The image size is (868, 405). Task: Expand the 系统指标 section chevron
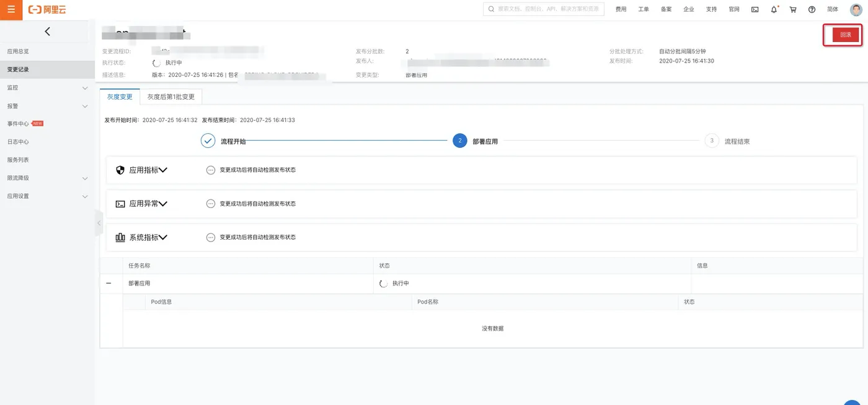164,237
